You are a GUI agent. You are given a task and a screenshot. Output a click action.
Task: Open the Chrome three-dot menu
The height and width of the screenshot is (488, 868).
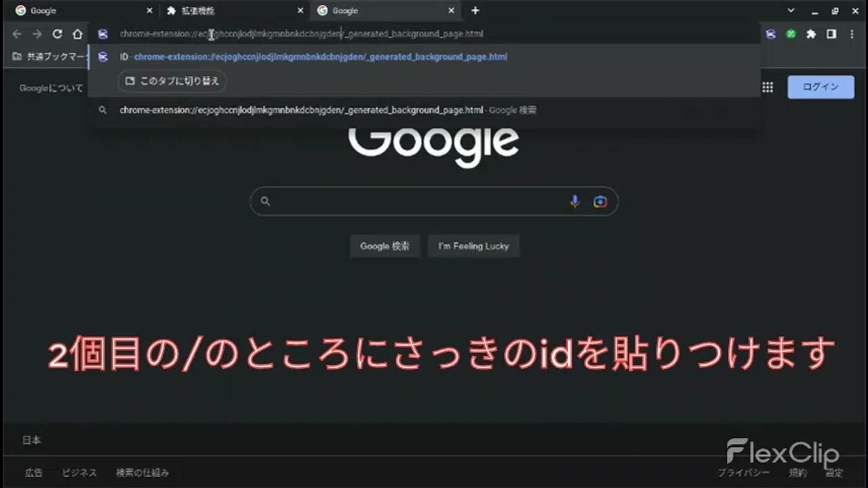852,34
